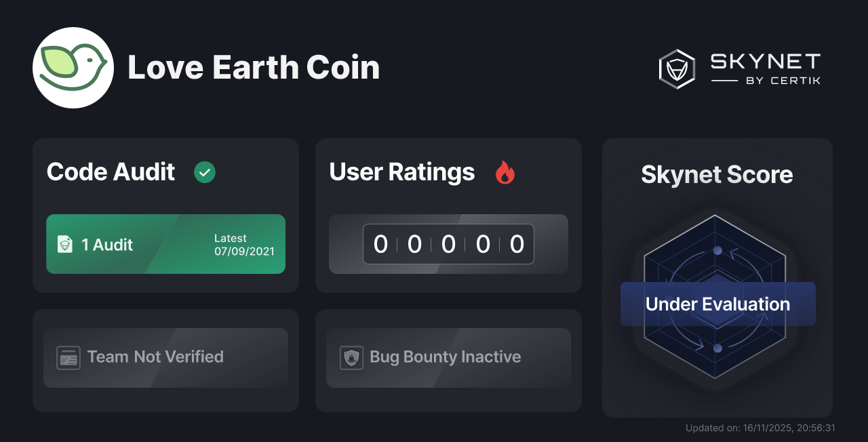The height and width of the screenshot is (442, 868).
Task: Click the Love Earth Coin bird logo
Action: pos(73,67)
